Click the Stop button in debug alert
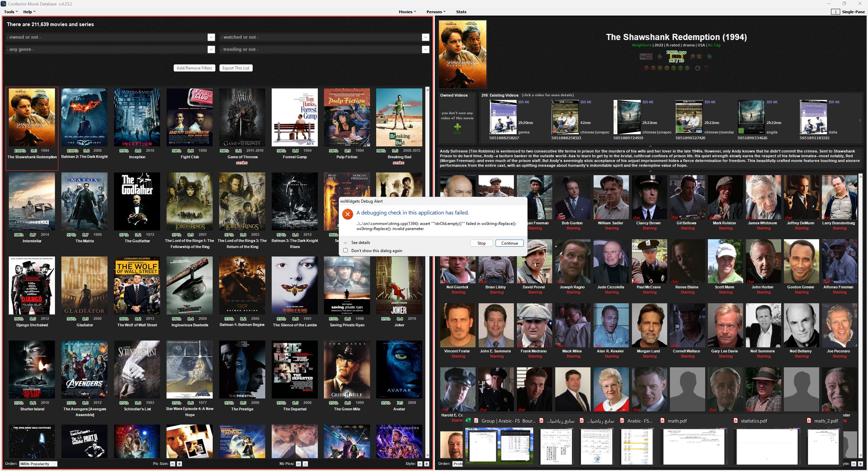868x471 pixels. (x=481, y=243)
